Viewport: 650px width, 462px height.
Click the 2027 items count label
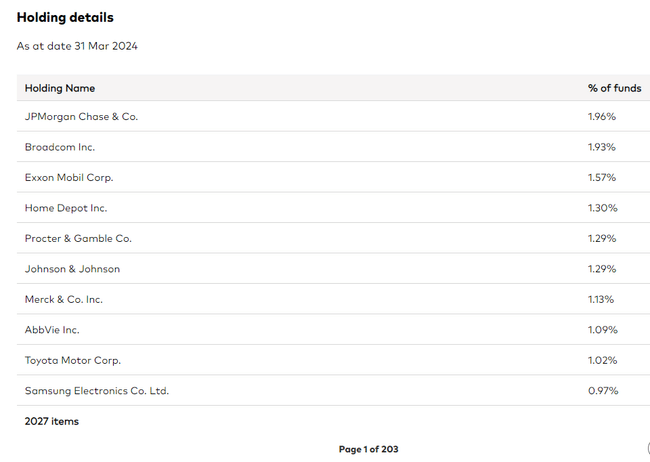pyautogui.click(x=52, y=421)
